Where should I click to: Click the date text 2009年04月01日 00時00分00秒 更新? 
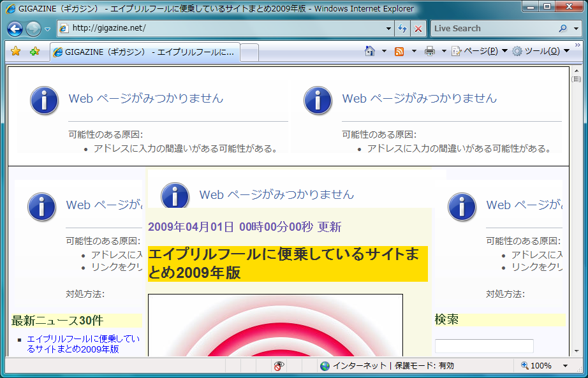[x=244, y=227]
